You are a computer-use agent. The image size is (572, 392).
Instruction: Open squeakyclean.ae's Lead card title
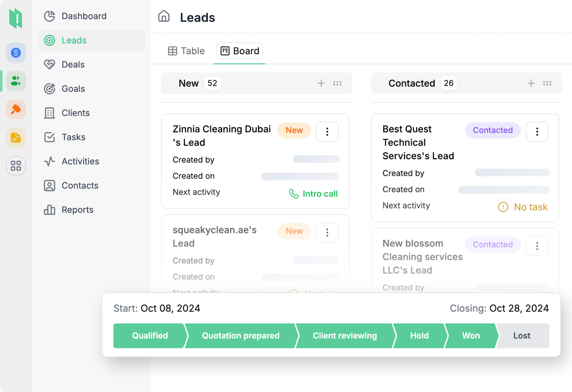tap(214, 237)
